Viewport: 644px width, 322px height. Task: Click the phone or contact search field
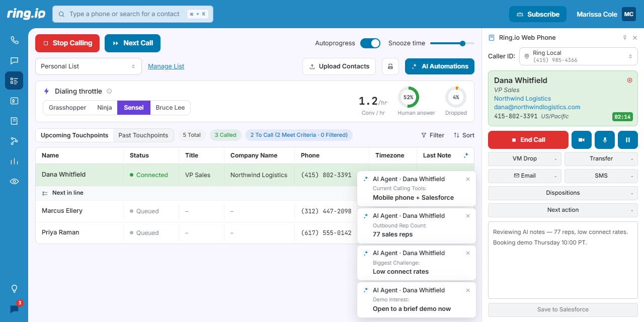pos(133,14)
